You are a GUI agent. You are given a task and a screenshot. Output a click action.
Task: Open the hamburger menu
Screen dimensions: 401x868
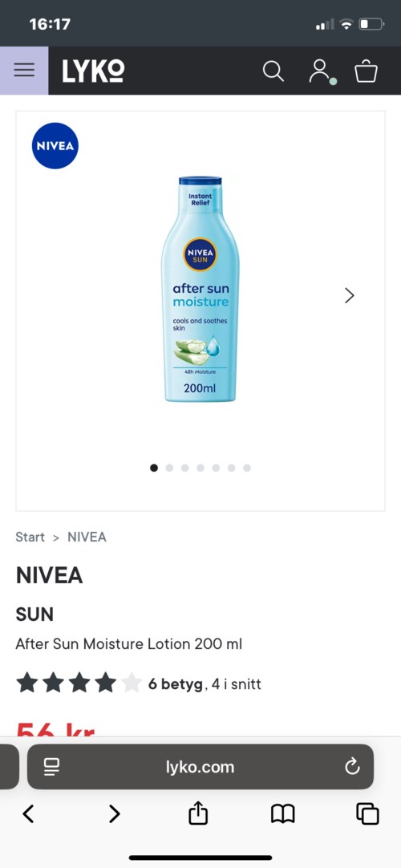24,71
